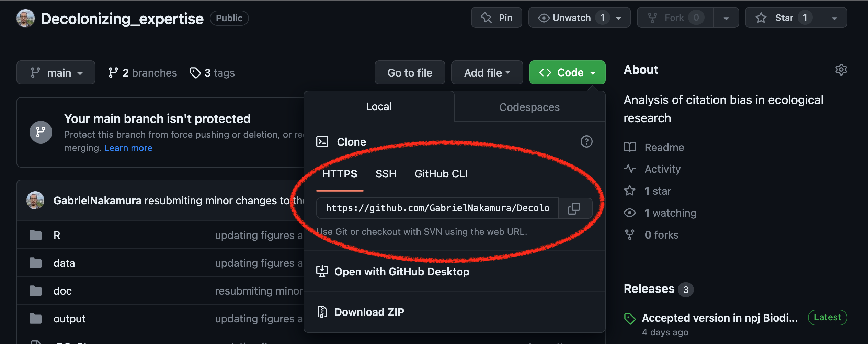Open the main branch selector dropdown
The height and width of the screenshot is (344, 868).
click(56, 73)
